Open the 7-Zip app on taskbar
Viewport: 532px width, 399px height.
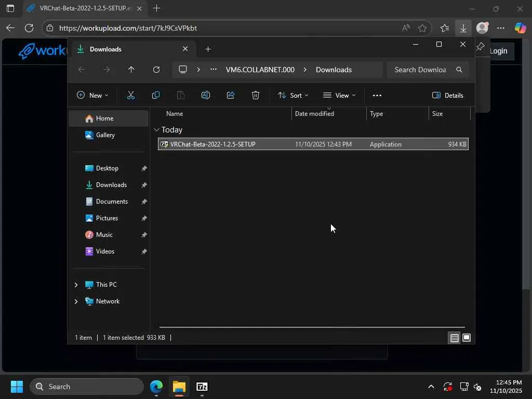click(202, 387)
